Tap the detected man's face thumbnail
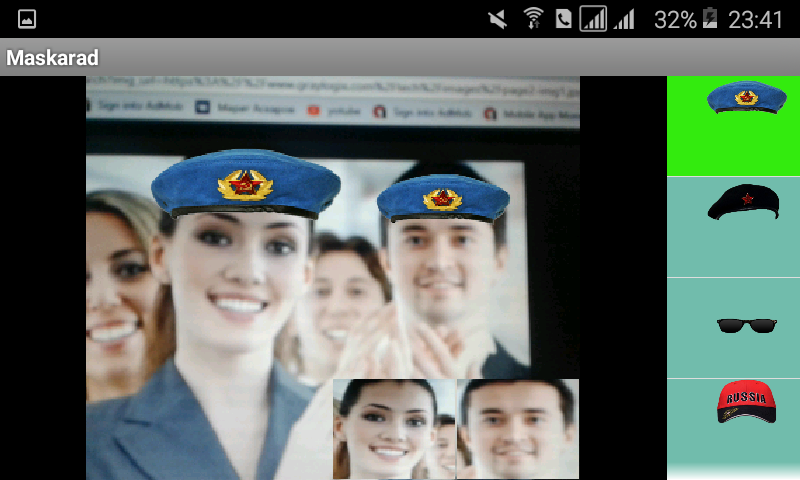This screenshot has height=480, width=800. (x=518, y=428)
